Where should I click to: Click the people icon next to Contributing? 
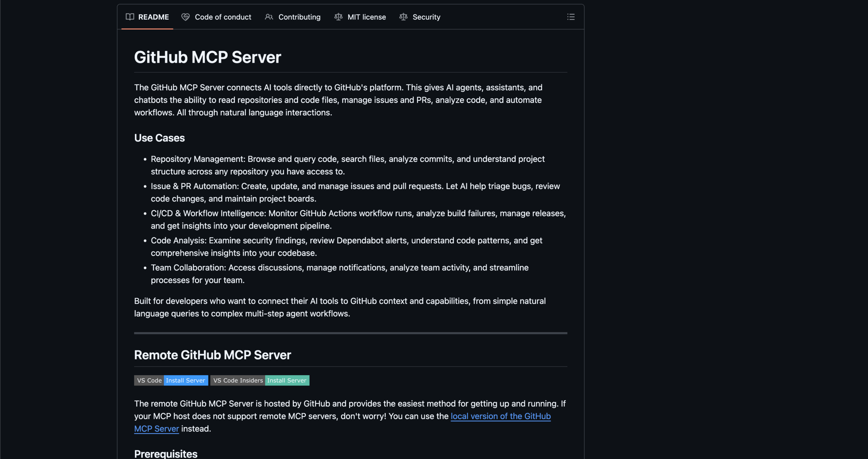(x=269, y=17)
